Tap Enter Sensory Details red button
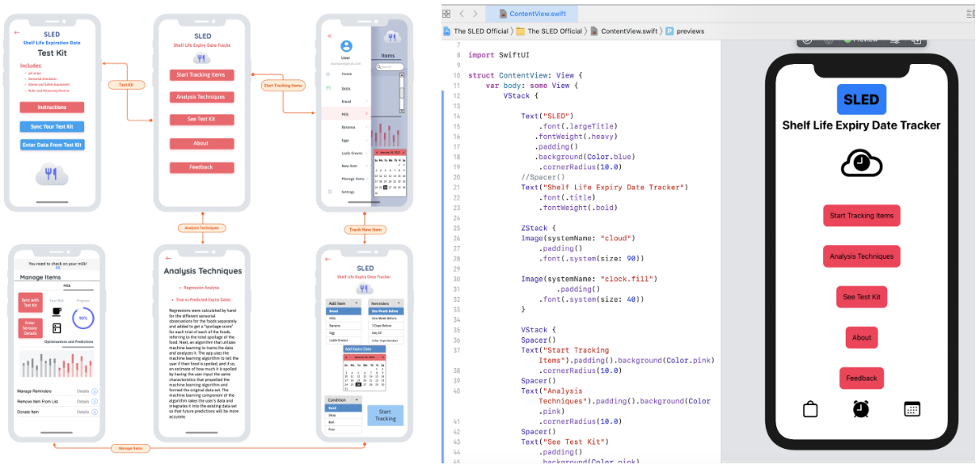 click(x=30, y=328)
